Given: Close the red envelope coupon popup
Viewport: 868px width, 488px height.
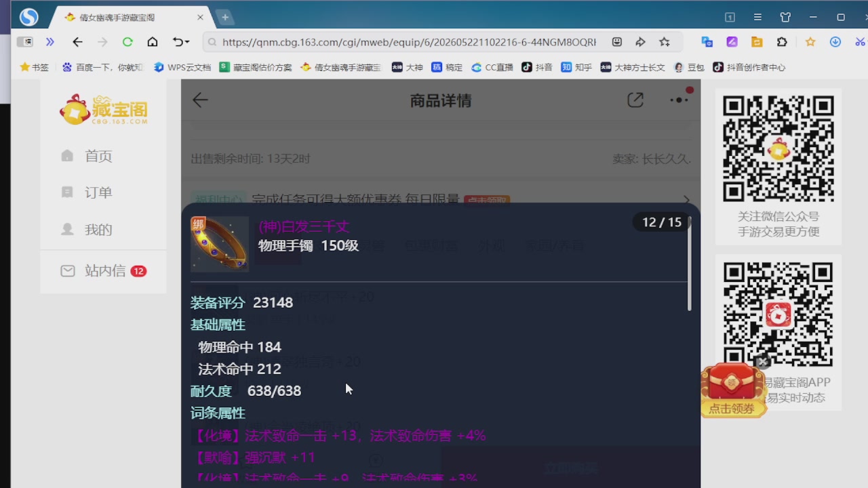Looking at the screenshot, I should [762, 363].
